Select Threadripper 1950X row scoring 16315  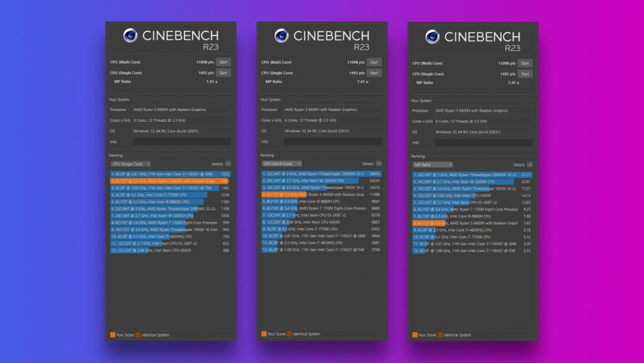click(321, 188)
